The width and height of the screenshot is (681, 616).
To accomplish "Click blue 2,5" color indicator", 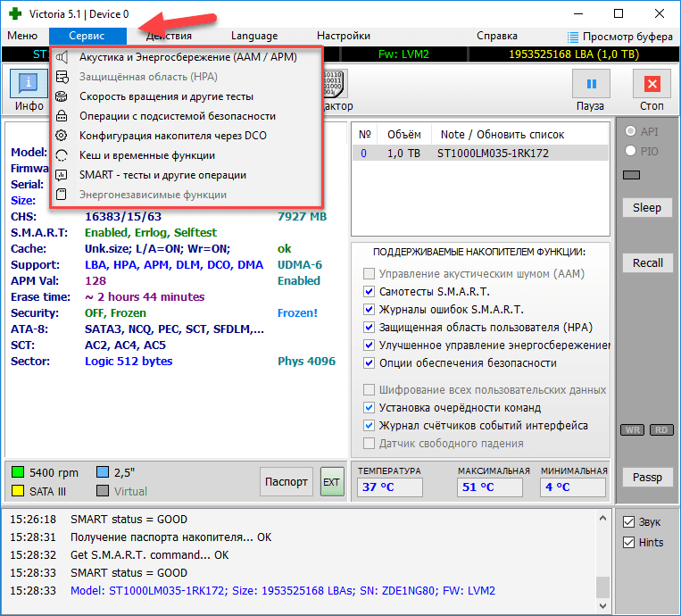I will click(103, 471).
